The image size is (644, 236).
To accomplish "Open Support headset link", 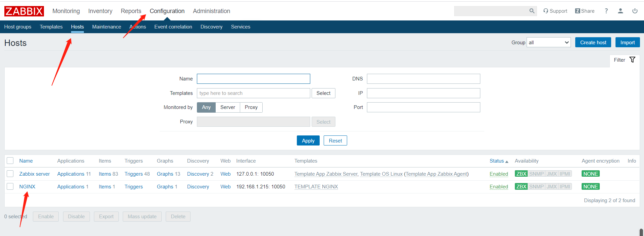I will pos(555,11).
